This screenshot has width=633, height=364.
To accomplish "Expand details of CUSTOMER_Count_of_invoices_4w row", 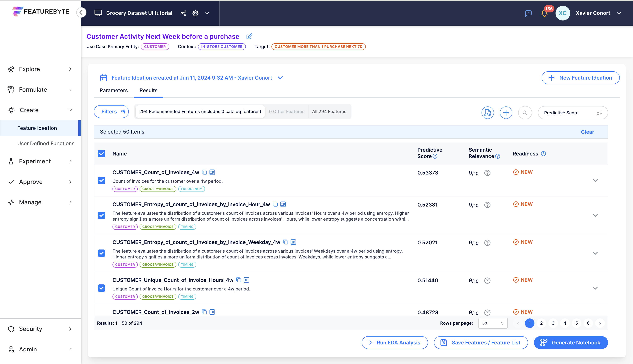I will tap(595, 180).
